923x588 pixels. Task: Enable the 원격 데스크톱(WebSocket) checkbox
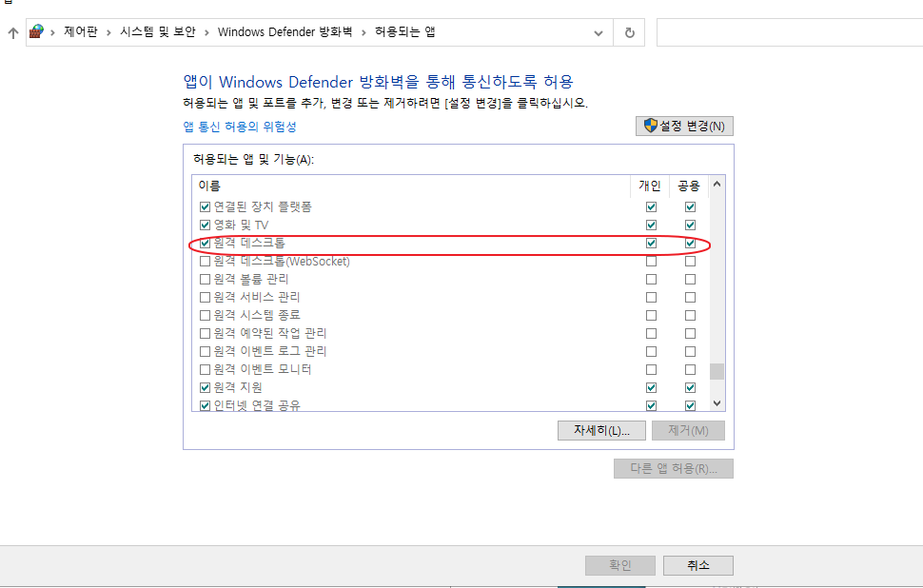pos(205,262)
